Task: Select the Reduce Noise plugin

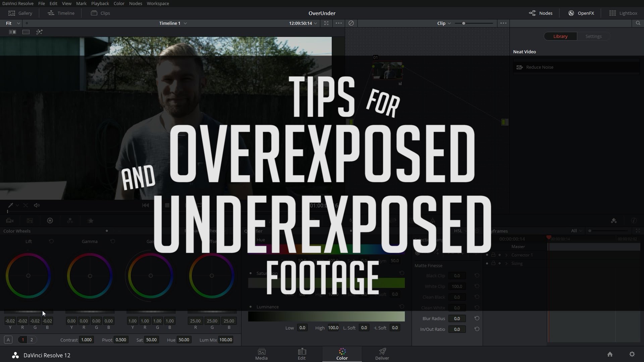Action: click(539, 67)
